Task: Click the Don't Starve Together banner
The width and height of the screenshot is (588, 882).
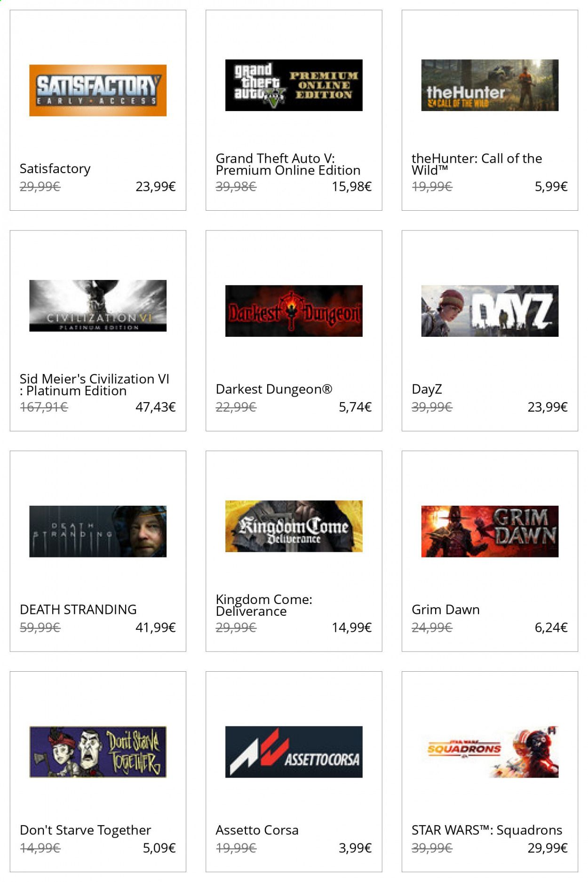Action: (x=98, y=752)
